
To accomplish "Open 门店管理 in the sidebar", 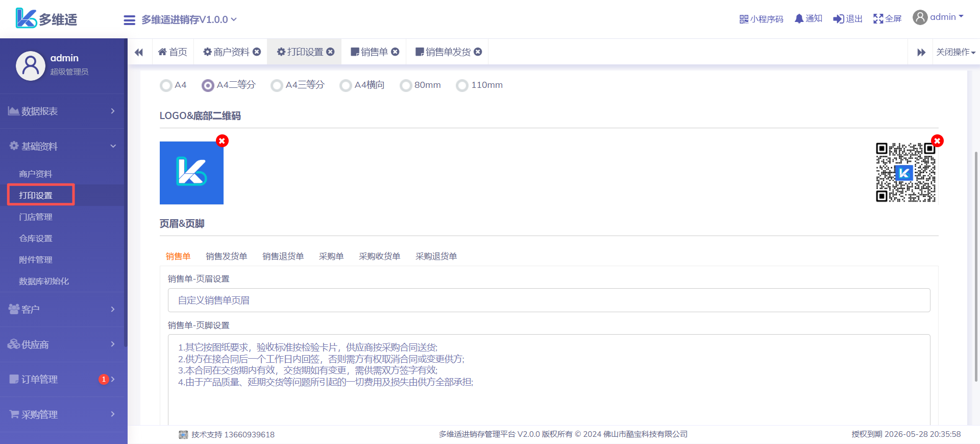I will coord(36,217).
